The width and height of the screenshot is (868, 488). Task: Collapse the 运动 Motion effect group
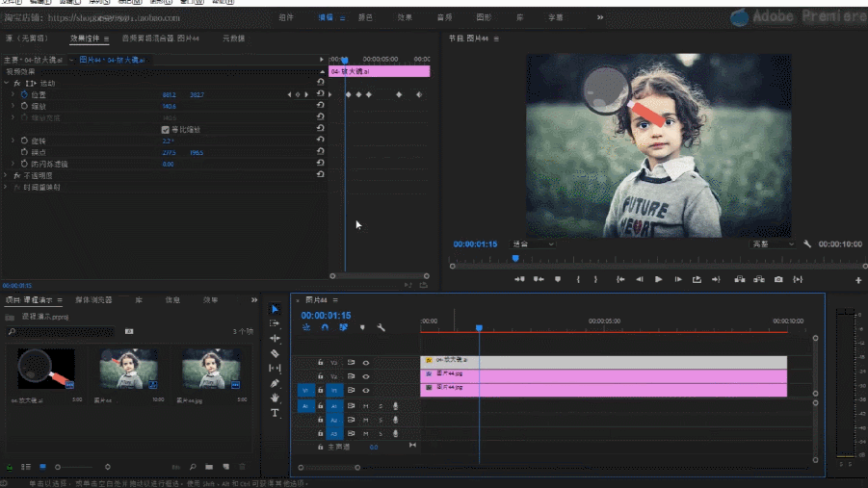coord(6,83)
